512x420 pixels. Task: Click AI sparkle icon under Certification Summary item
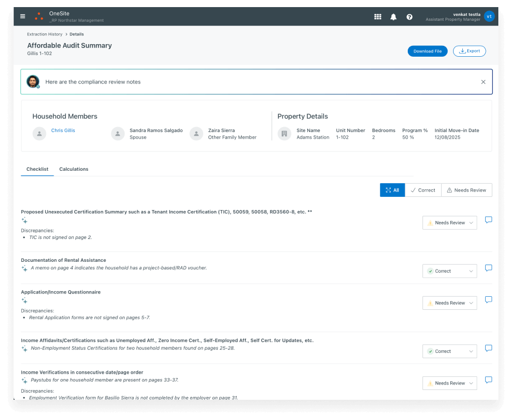(x=25, y=220)
